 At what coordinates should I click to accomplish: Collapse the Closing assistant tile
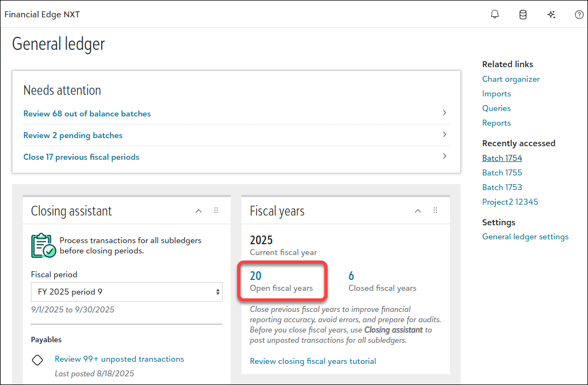(199, 211)
